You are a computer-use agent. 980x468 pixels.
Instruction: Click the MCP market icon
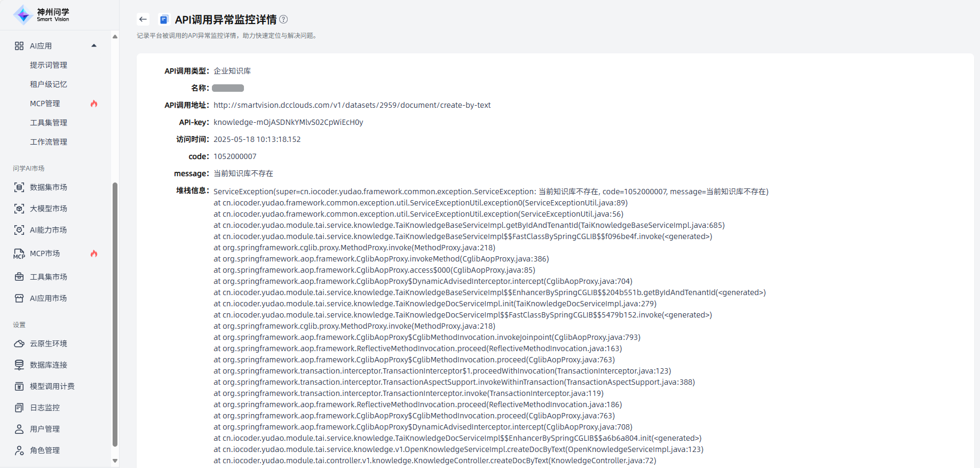(19, 254)
